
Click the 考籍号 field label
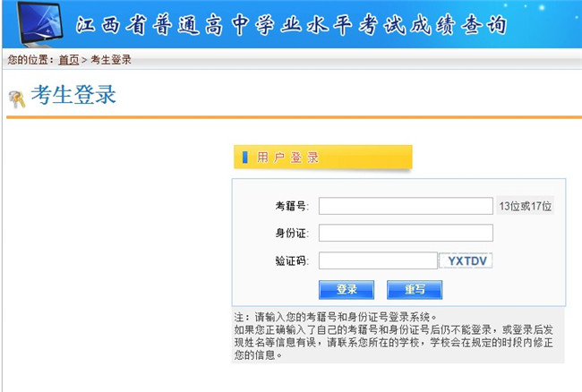tap(291, 207)
